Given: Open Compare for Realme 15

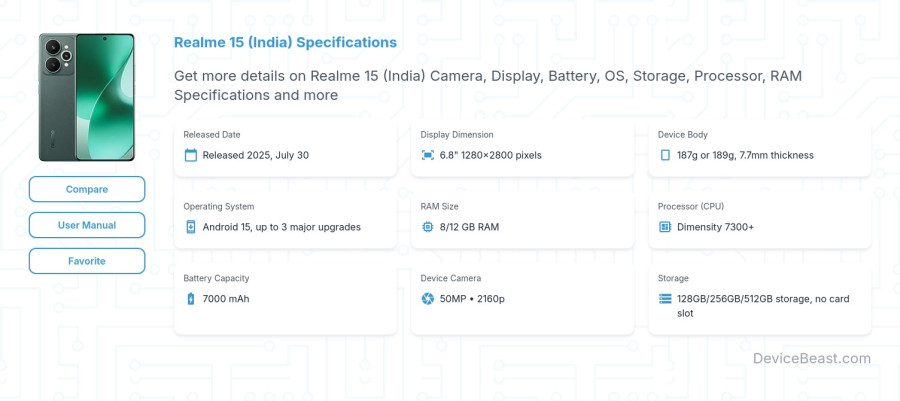Looking at the screenshot, I should (x=87, y=189).
